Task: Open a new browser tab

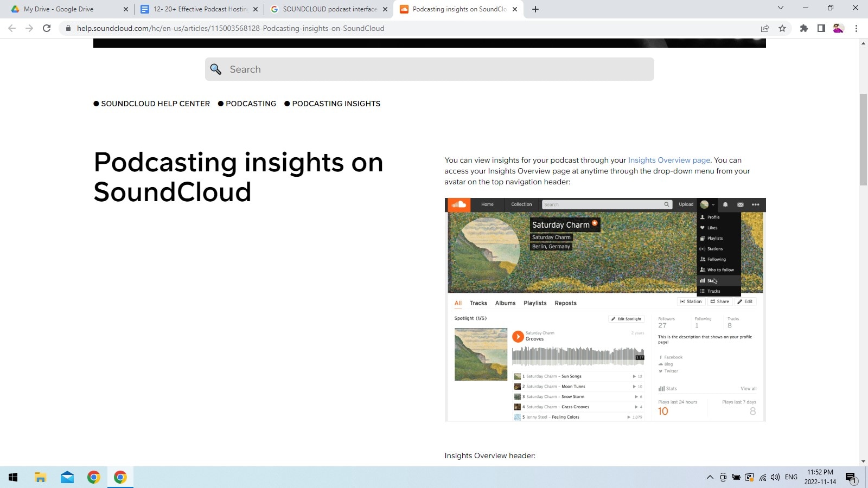Action: pyautogui.click(x=535, y=9)
